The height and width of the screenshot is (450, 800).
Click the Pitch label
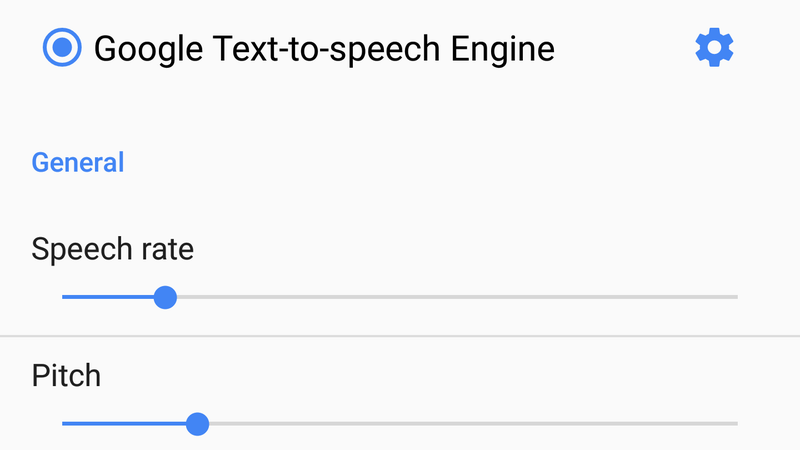(x=66, y=376)
